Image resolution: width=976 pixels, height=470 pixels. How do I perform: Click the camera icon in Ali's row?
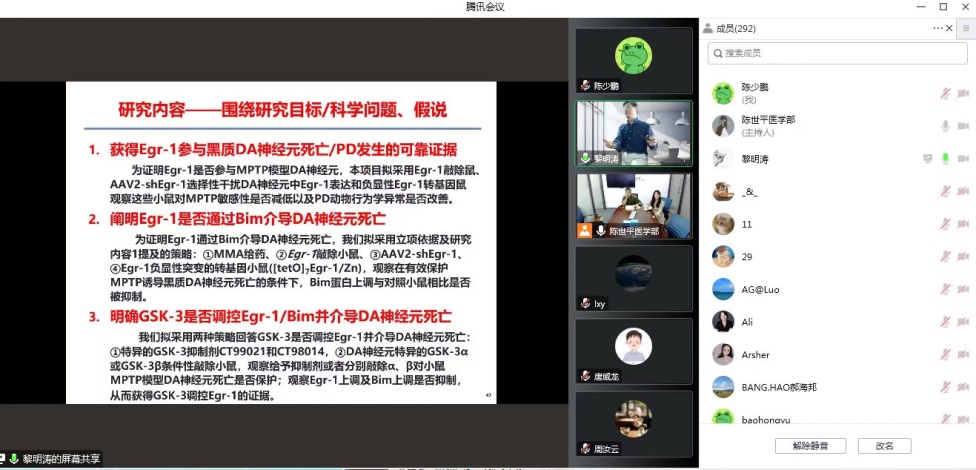pyautogui.click(x=965, y=322)
